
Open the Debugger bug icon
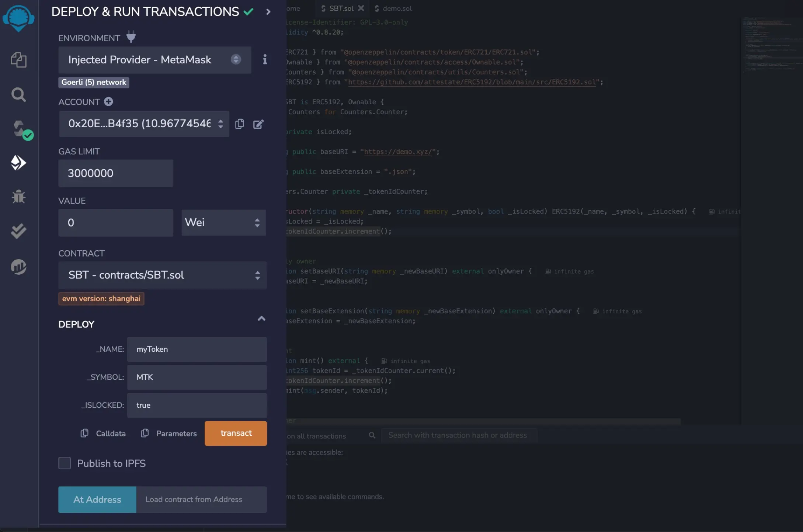(x=18, y=197)
